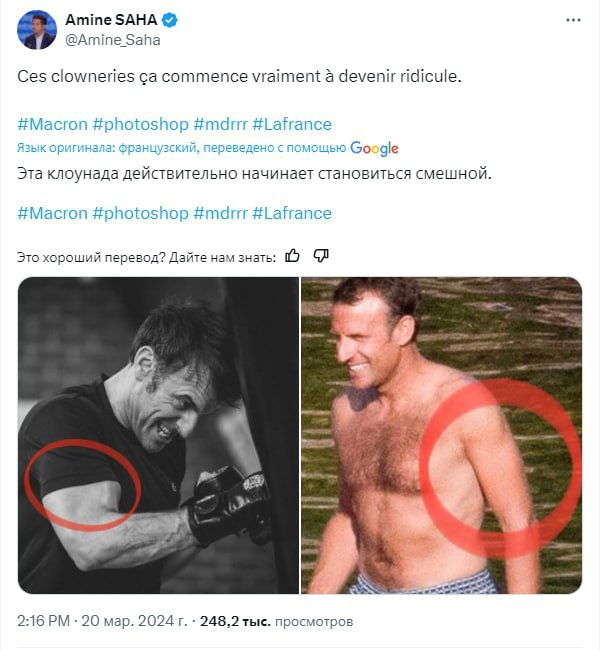Open Amine SAHA's profile avatar
The height and width of the screenshot is (650, 600).
(x=37, y=30)
